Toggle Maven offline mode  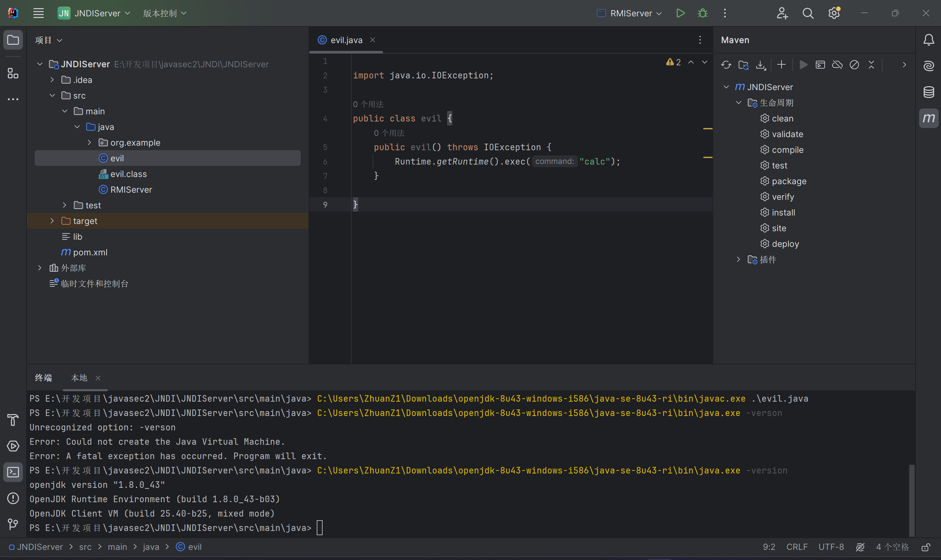click(x=837, y=65)
